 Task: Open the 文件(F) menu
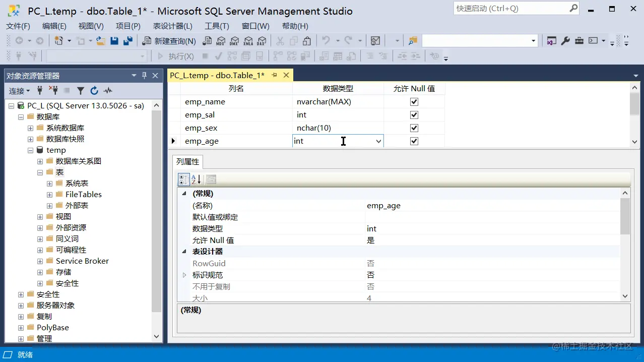point(18,26)
